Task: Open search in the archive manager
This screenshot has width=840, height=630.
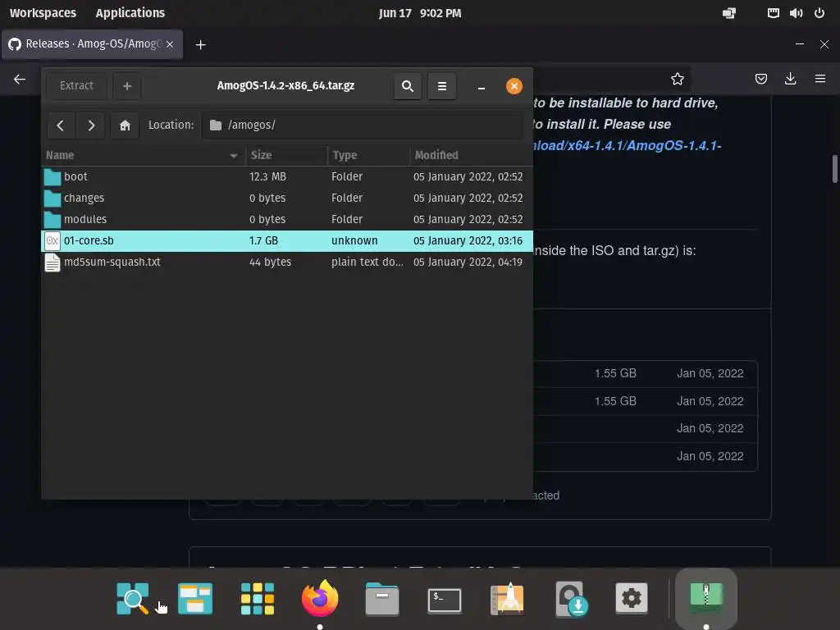Action: coord(407,85)
